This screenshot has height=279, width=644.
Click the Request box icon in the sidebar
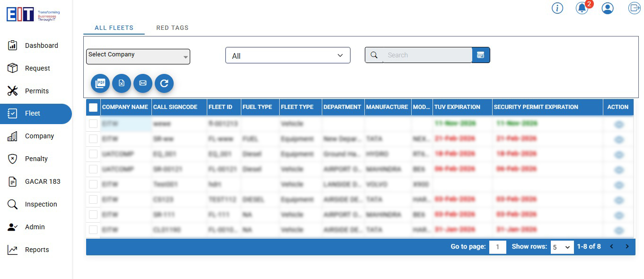coord(13,68)
